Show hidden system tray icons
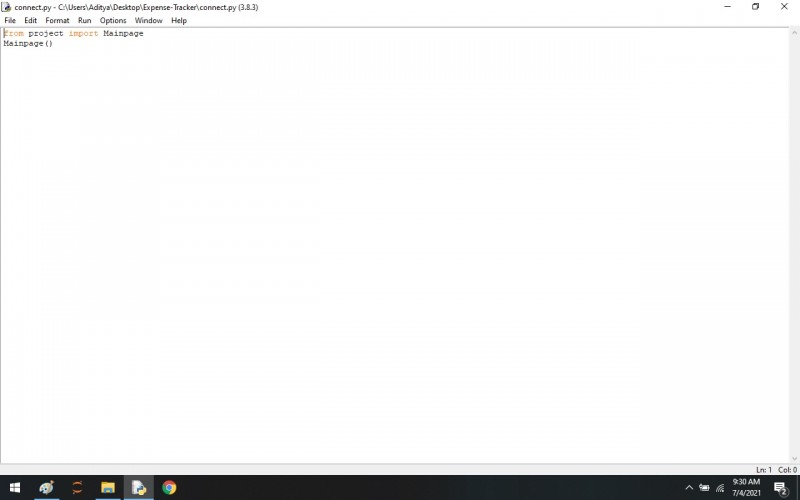 click(689, 488)
